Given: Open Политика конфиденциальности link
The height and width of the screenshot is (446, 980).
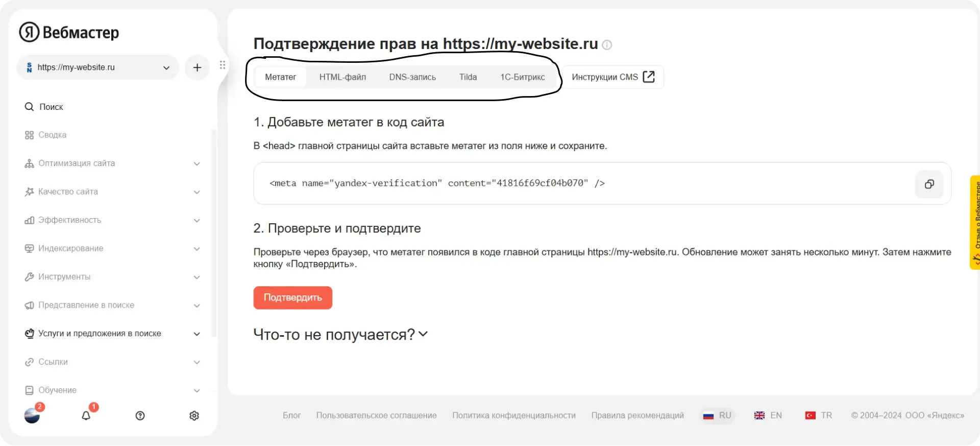Looking at the screenshot, I should (514, 415).
